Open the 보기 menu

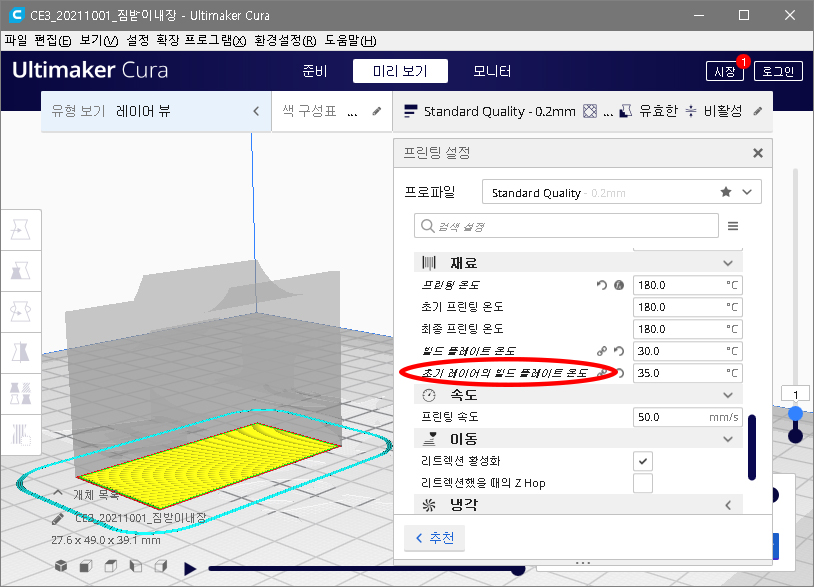[99, 40]
